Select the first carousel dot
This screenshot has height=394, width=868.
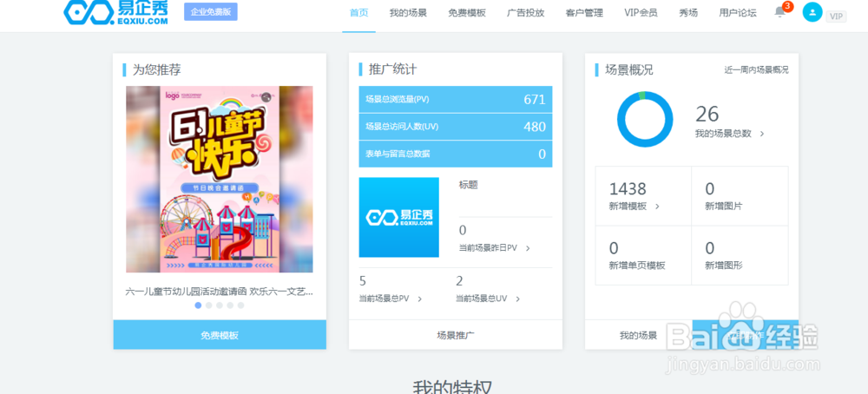click(198, 305)
